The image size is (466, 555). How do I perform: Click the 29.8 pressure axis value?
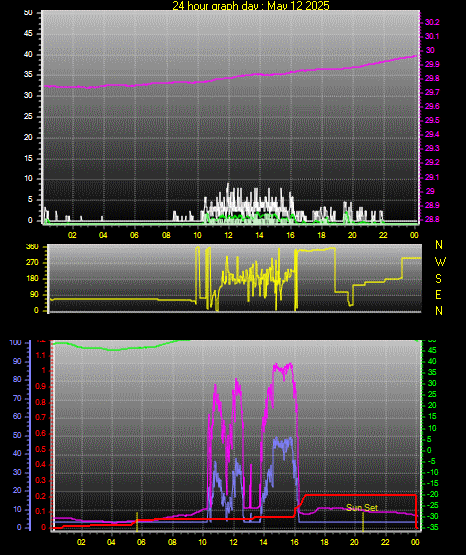pos(432,78)
